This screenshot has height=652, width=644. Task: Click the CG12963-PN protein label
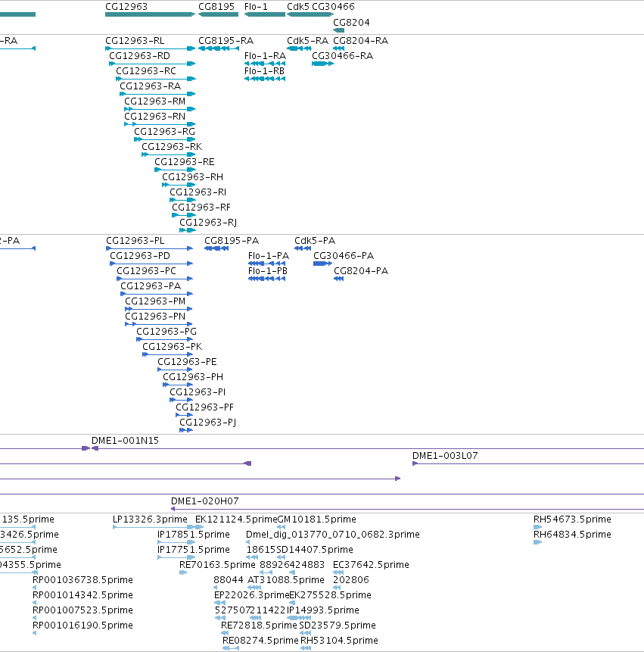tap(155, 317)
